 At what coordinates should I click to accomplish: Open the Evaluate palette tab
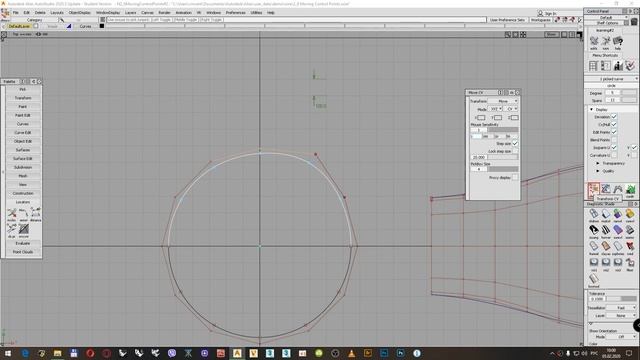pyautogui.click(x=23, y=243)
